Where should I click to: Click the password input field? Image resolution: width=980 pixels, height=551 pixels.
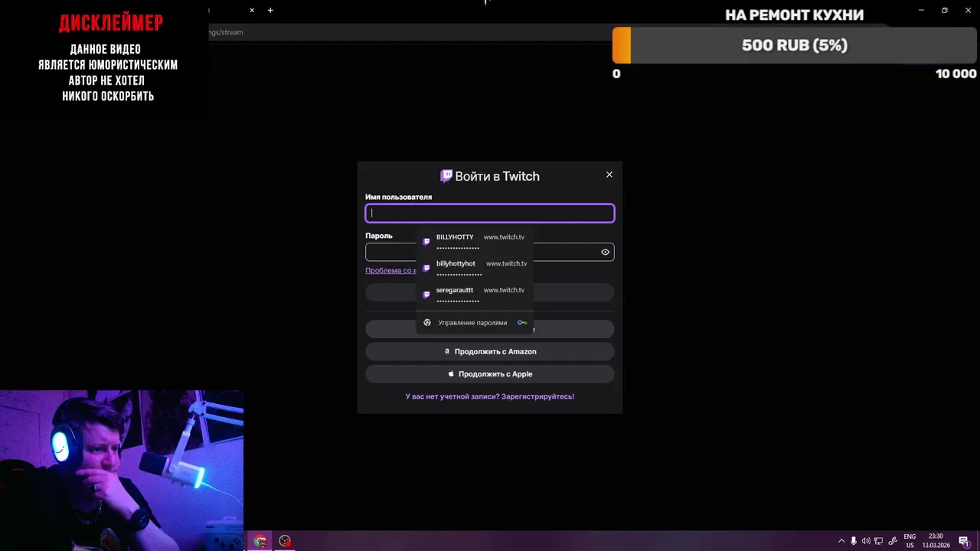(490, 252)
